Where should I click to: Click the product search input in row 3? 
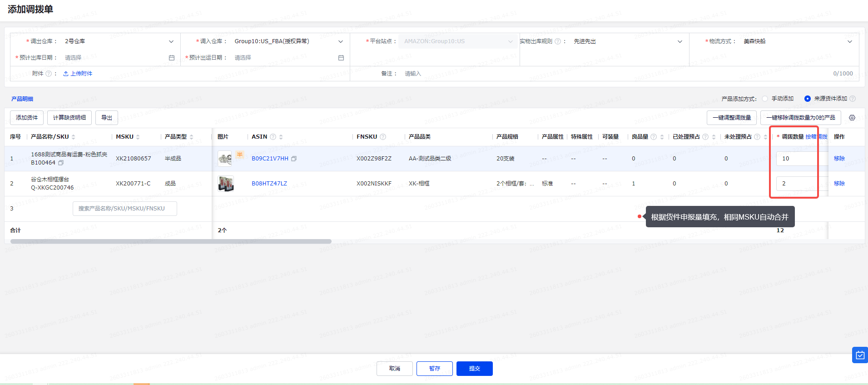point(124,209)
